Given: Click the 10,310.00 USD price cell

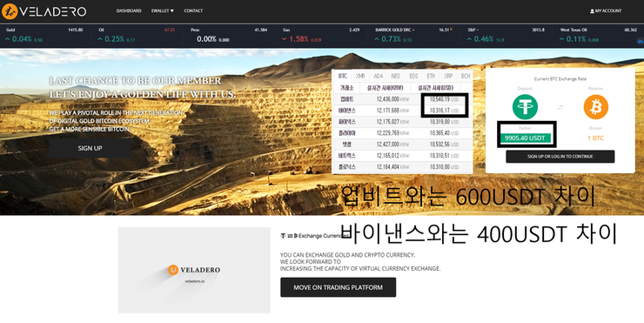Looking at the screenshot, I should 445,167.
